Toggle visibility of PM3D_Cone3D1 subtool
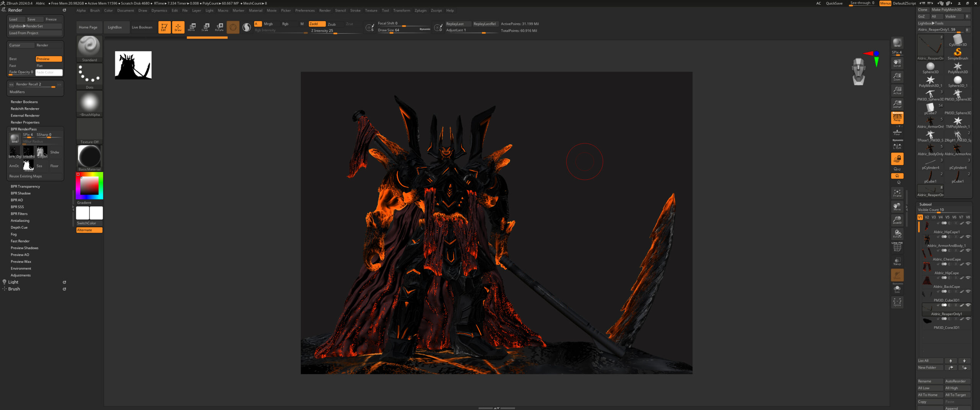 [x=968, y=319]
